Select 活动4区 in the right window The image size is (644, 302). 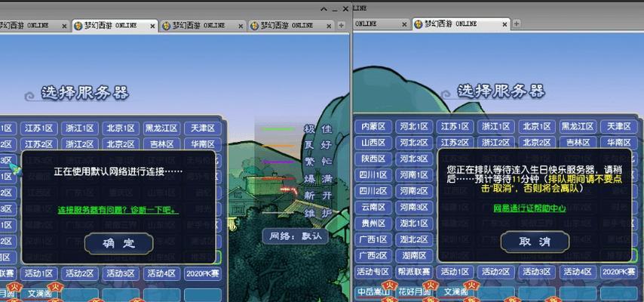(x=578, y=272)
